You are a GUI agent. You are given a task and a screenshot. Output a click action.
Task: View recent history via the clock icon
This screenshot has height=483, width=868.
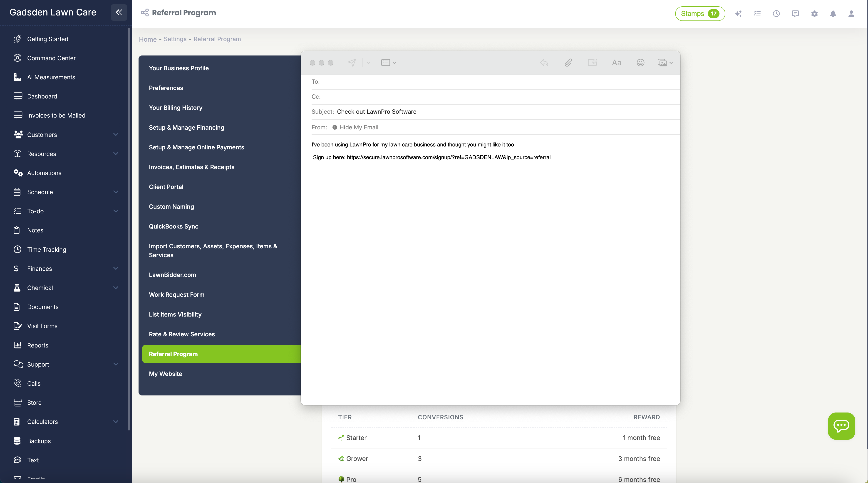pyautogui.click(x=777, y=14)
